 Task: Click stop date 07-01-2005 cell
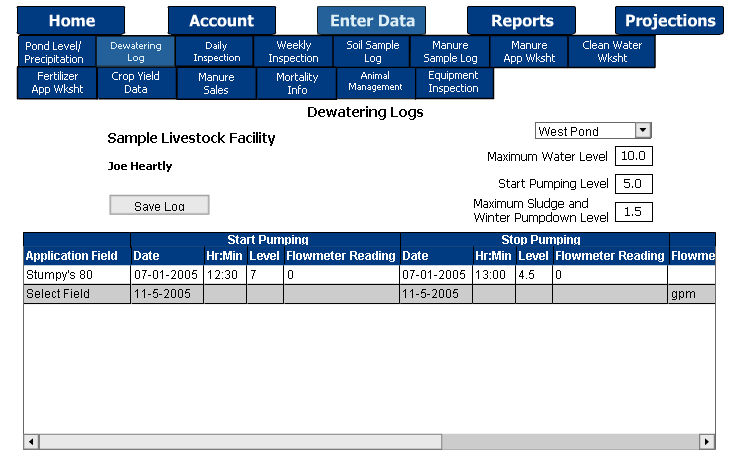tap(436, 275)
